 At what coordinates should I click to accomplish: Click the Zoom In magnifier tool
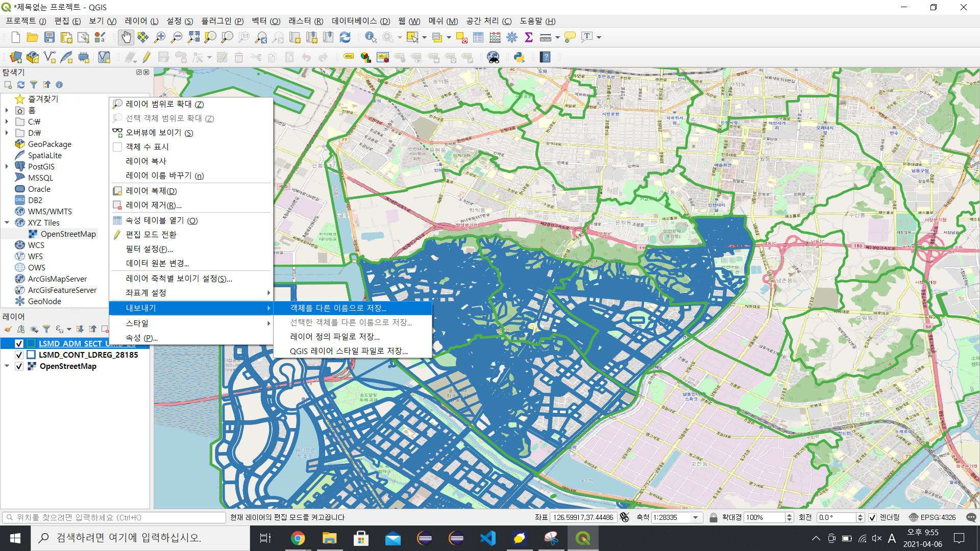coord(160,37)
